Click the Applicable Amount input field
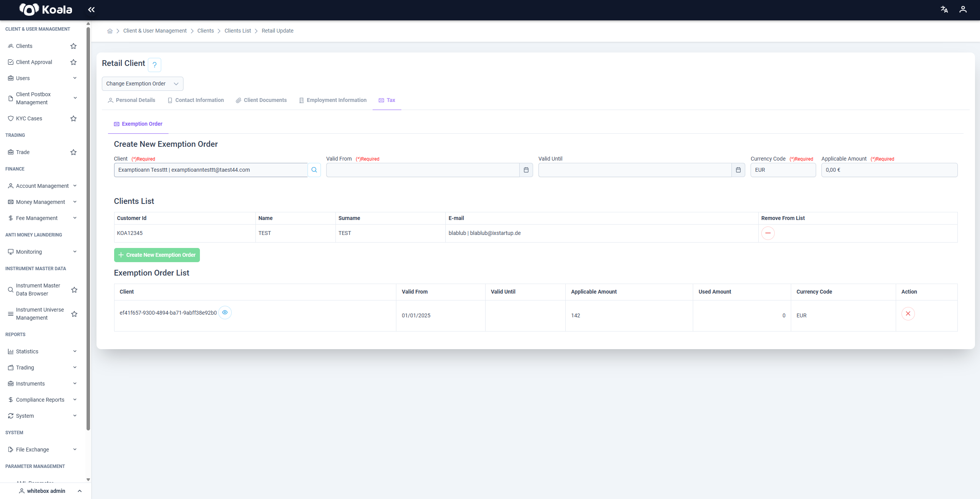 tap(889, 170)
